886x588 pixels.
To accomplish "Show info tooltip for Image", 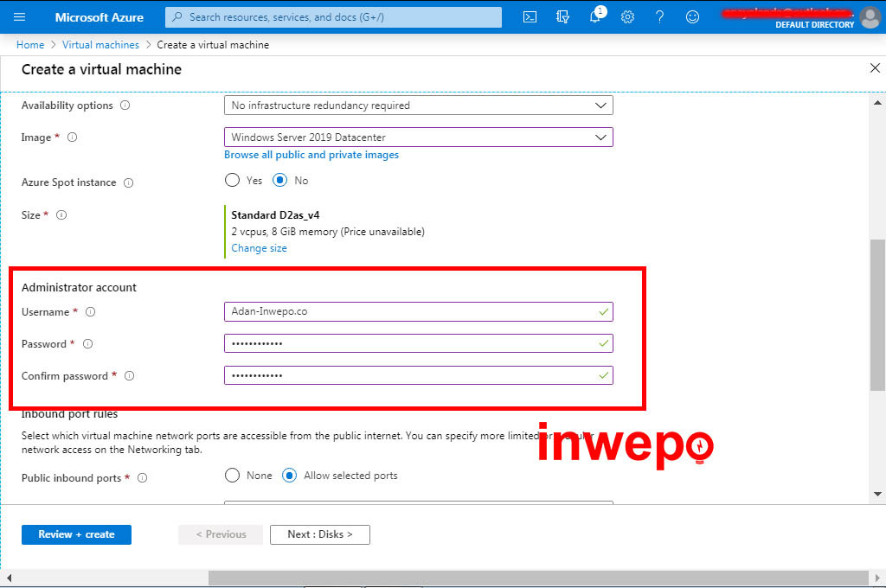I will (x=73, y=137).
